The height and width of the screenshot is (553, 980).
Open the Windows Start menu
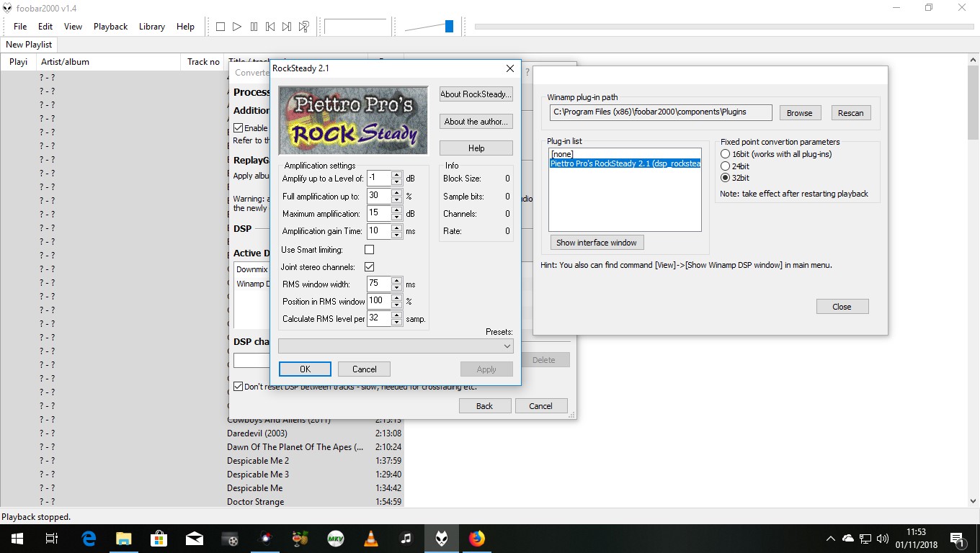pyautogui.click(x=17, y=538)
